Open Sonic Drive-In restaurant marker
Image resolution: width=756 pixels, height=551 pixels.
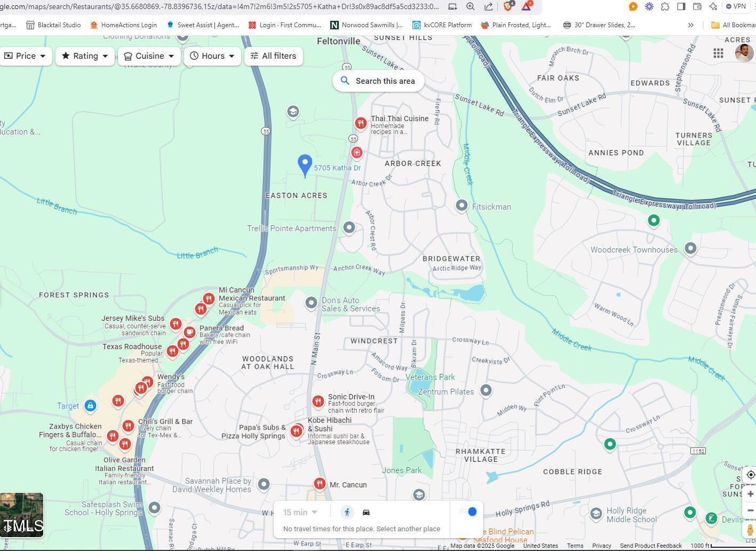[318, 402]
